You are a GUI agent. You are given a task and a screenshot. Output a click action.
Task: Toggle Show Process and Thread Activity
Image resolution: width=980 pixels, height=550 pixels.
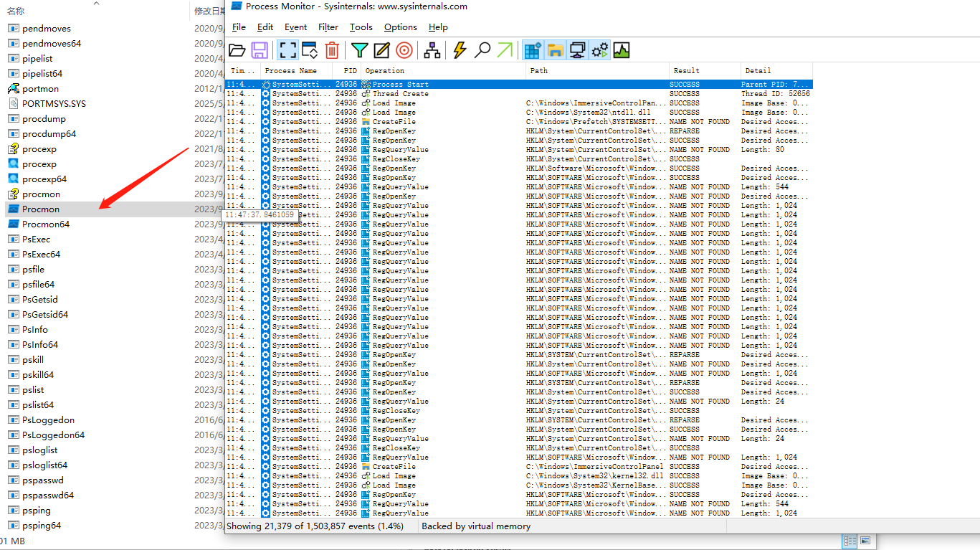point(600,50)
